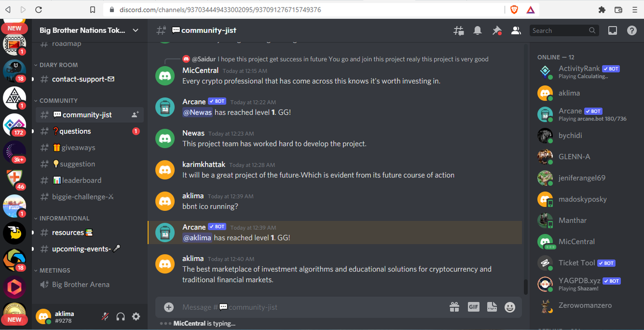Open the Inbox icon in header
Image resolution: width=644 pixels, height=330 pixels.
[x=612, y=31]
